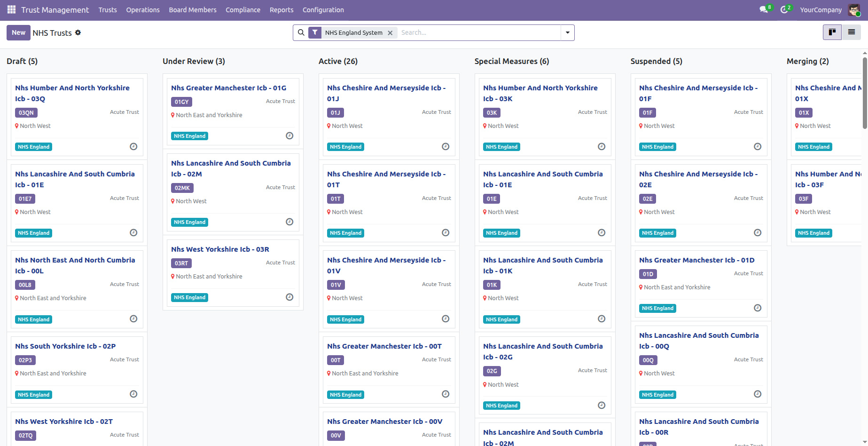The width and height of the screenshot is (868, 446).
Task: Click the Under Review (3) column header
Action: 194,61
